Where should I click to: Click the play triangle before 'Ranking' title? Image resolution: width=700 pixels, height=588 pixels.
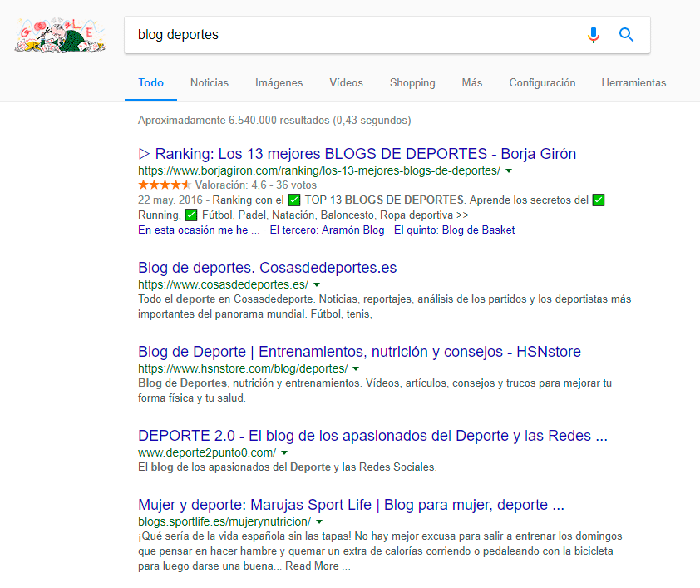pos(144,154)
